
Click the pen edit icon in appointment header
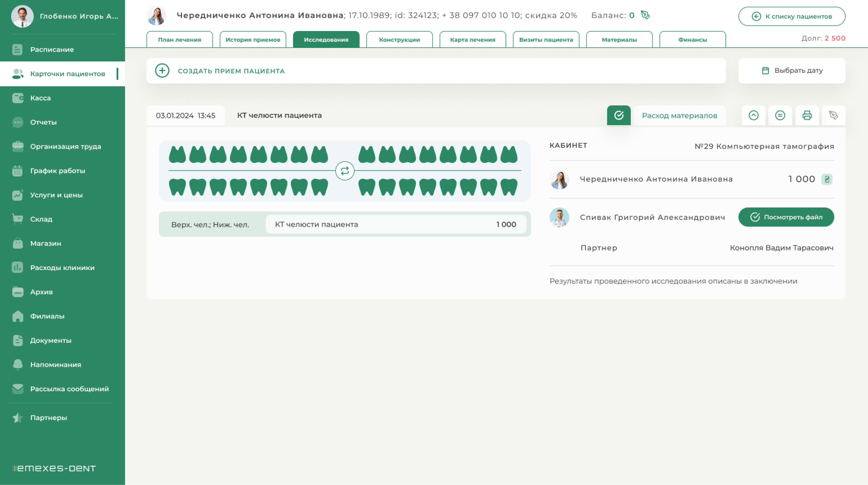[x=833, y=115]
